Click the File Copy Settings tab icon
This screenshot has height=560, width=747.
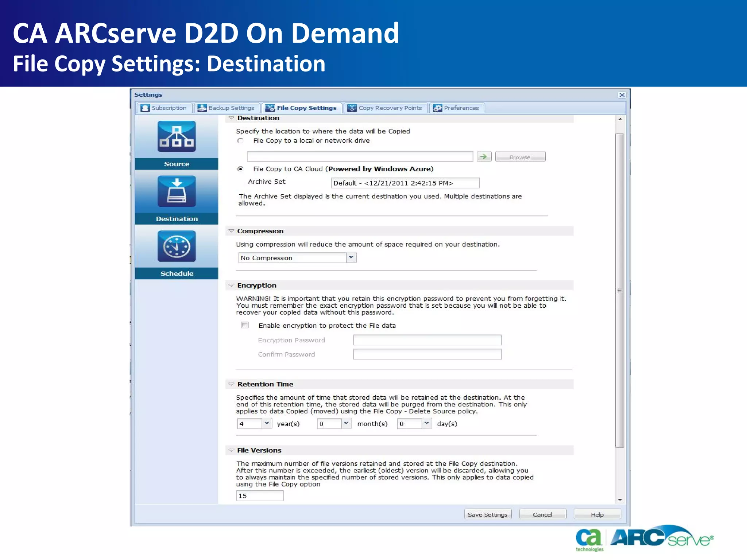pos(270,108)
